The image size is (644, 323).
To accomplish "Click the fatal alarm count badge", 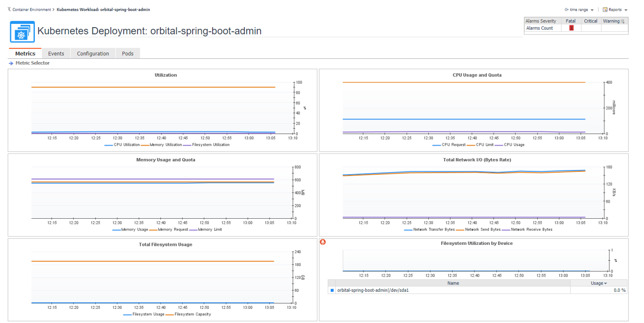I will (571, 28).
